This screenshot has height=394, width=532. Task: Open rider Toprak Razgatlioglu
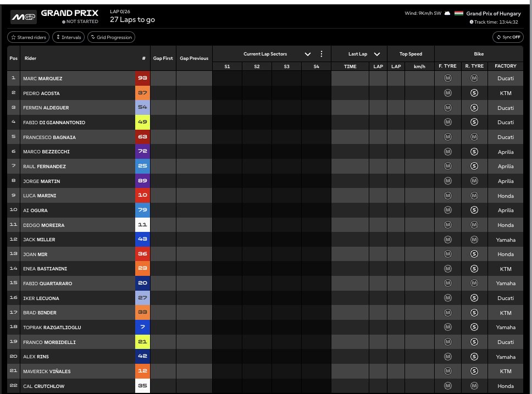pos(52,328)
